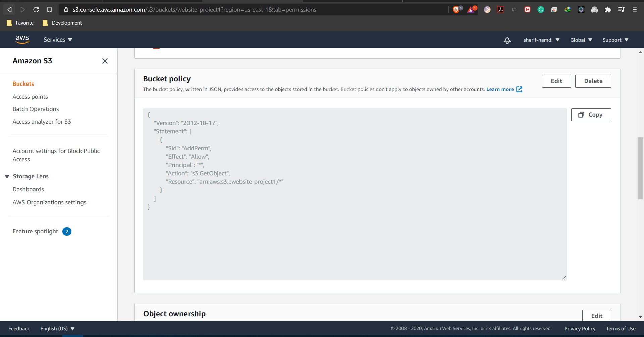Click Edit for the Bucket policy
This screenshot has width=644, height=337.
click(x=556, y=81)
